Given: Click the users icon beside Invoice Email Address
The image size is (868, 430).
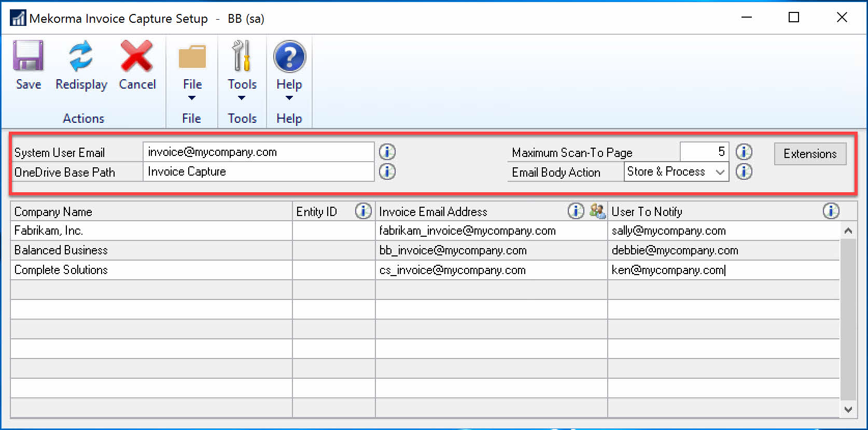Looking at the screenshot, I should coord(597,211).
